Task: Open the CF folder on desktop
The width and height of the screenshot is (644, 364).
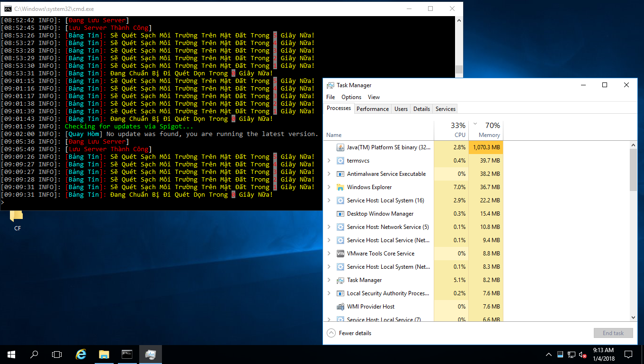Action: pos(17,219)
